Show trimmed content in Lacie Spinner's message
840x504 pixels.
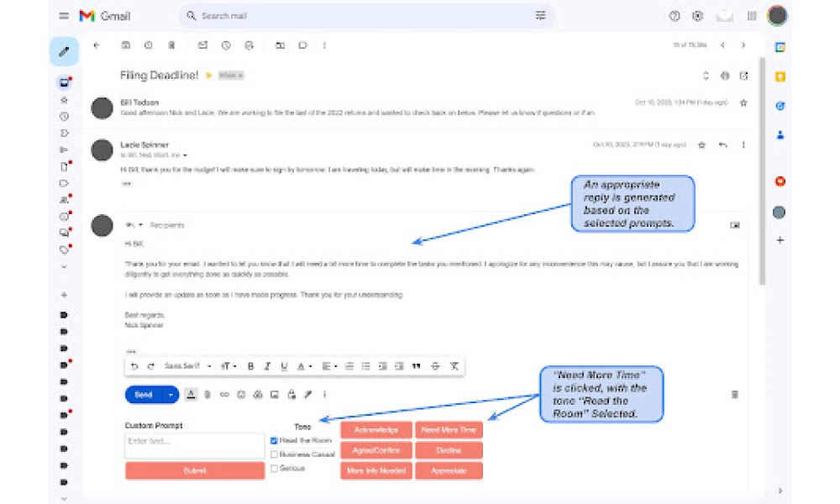127,184
